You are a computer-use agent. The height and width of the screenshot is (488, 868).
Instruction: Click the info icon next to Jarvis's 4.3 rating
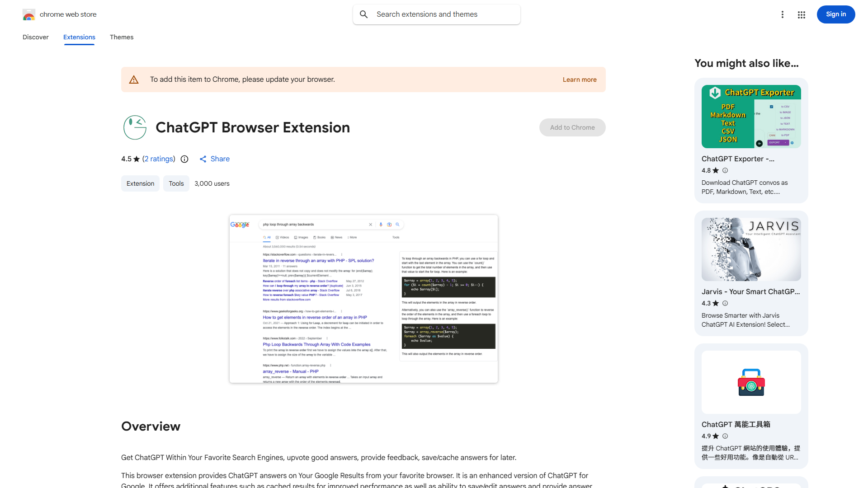[x=725, y=303]
